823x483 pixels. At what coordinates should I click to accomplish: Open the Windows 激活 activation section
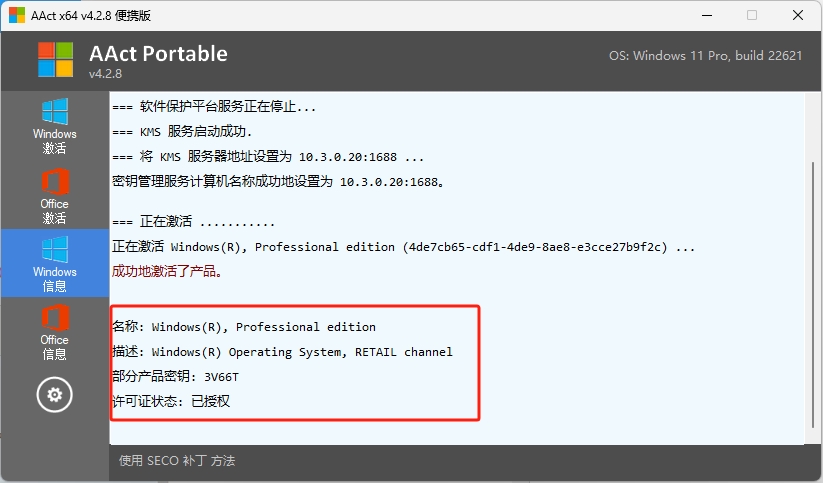[54, 126]
